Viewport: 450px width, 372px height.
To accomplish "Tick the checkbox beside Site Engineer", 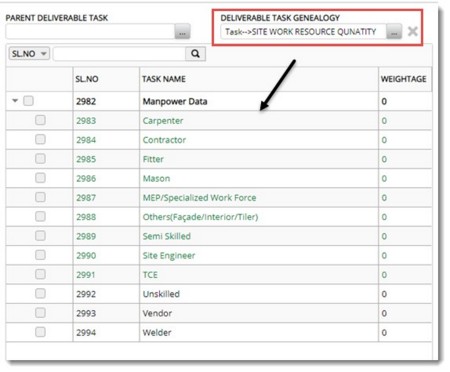I will (x=40, y=255).
